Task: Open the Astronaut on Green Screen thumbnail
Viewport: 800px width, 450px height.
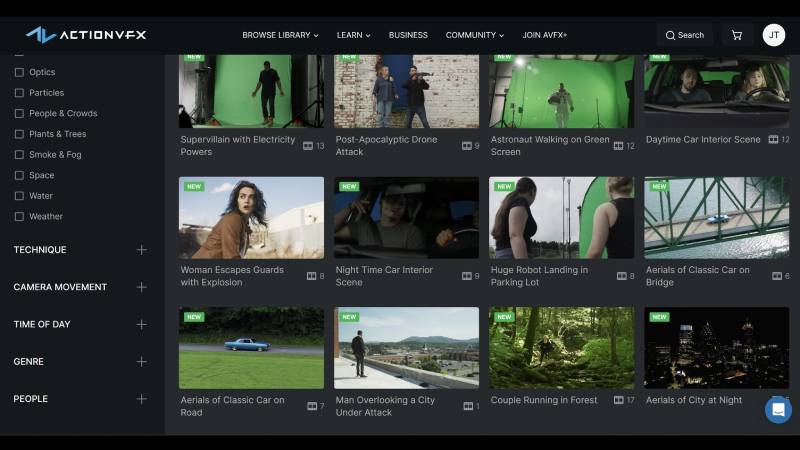Action: click(561, 91)
